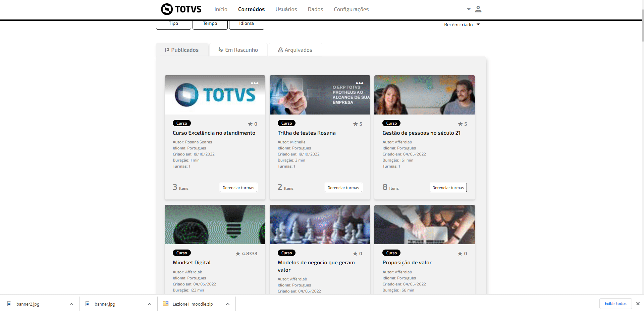Click '3 Itens' count on first card
The height and width of the screenshot is (313, 644).
click(x=180, y=187)
